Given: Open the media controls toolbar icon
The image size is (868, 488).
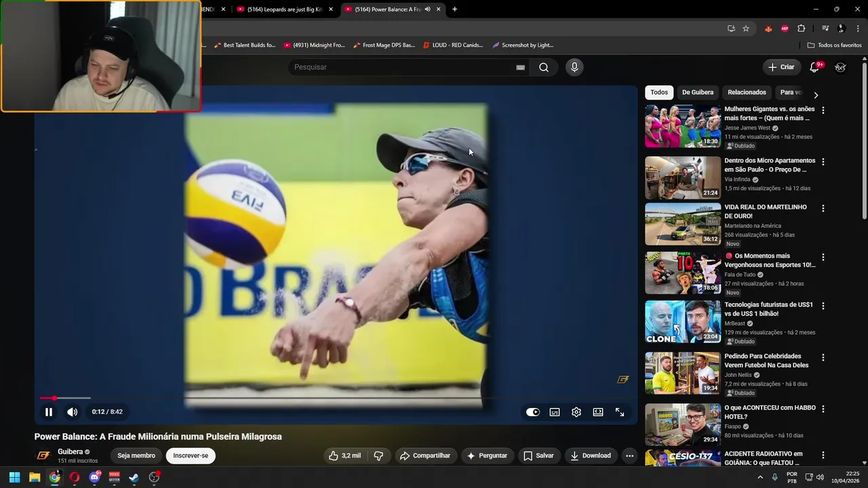Looking at the screenshot, I should tap(825, 28).
